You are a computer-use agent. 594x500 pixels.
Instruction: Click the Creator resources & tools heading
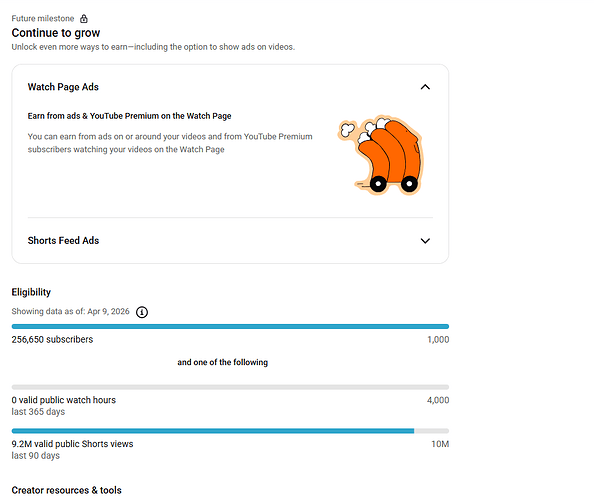click(x=67, y=490)
